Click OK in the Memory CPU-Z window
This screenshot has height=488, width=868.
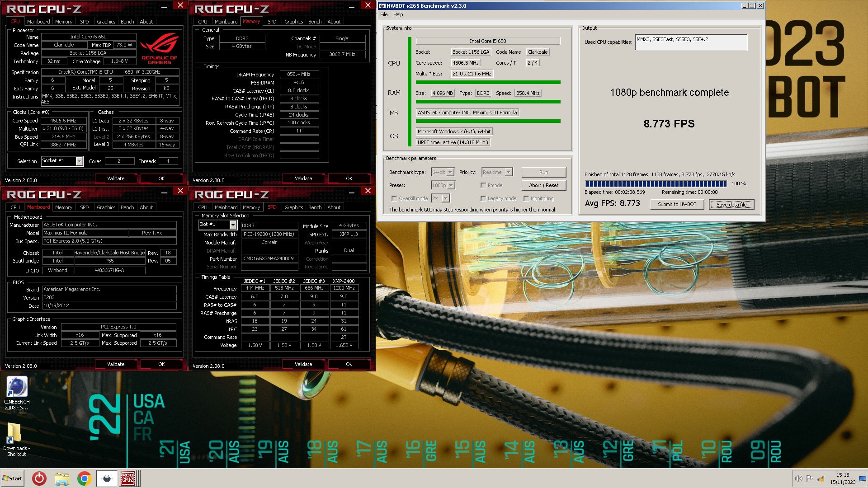tap(349, 178)
